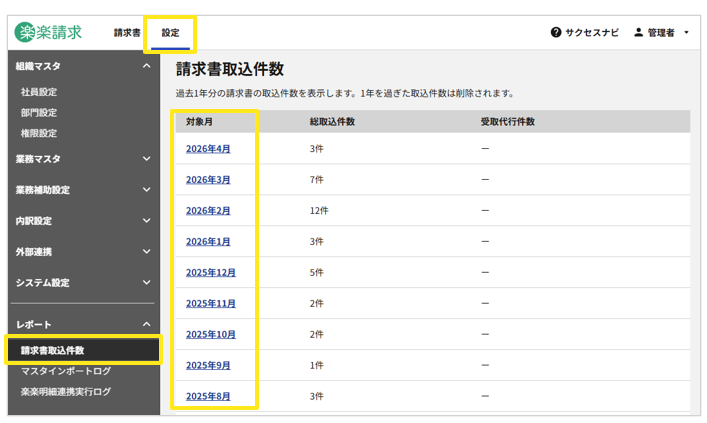The image size is (707, 423).
Task: Open the 2026年2月 link
Action: (208, 211)
